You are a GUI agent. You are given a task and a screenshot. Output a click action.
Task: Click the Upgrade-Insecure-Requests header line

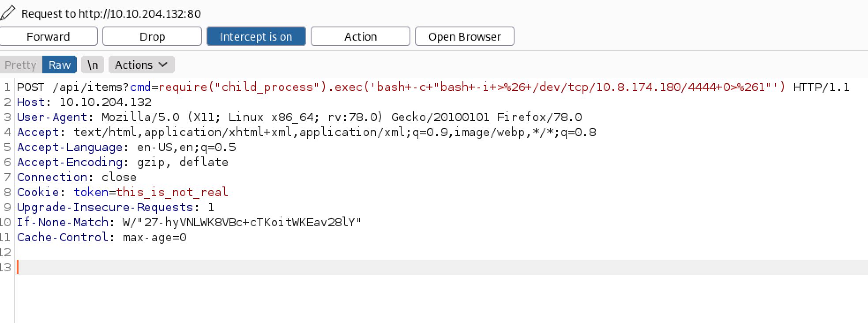point(115,207)
